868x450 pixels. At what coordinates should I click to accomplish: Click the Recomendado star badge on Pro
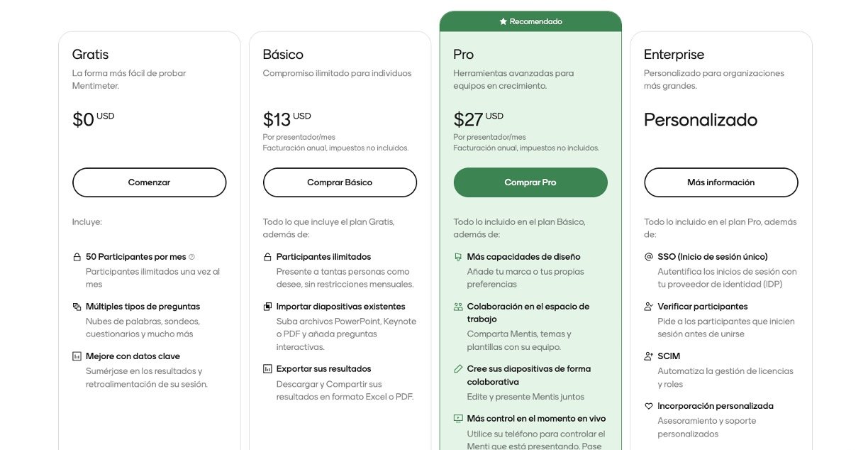(x=530, y=22)
